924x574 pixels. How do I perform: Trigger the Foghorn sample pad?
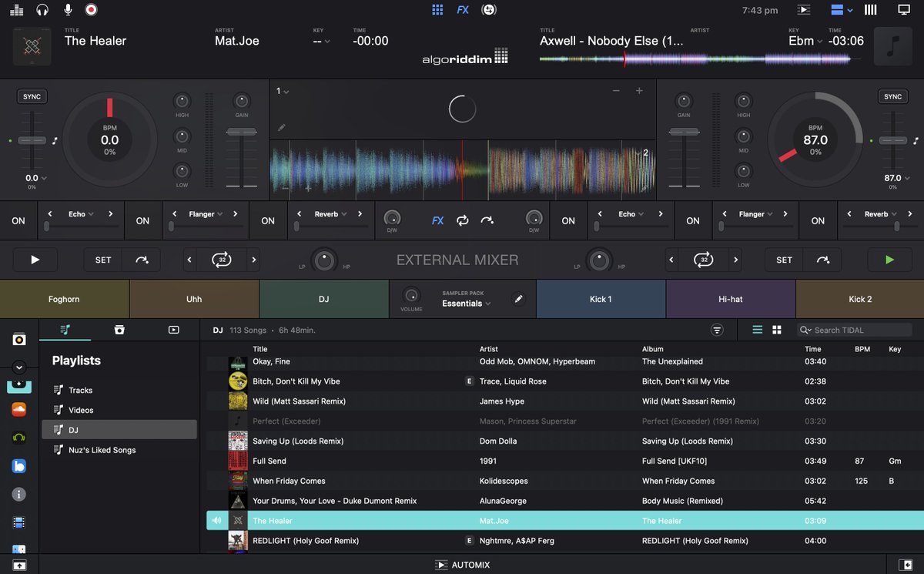click(x=65, y=299)
